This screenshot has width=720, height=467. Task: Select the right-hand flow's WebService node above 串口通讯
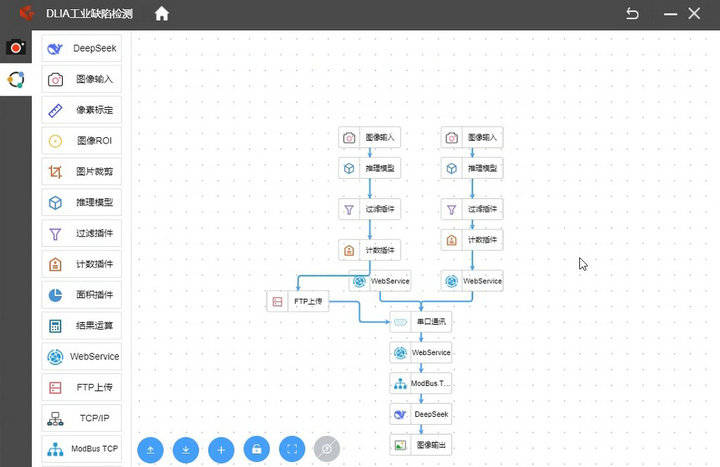click(x=472, y=281)
